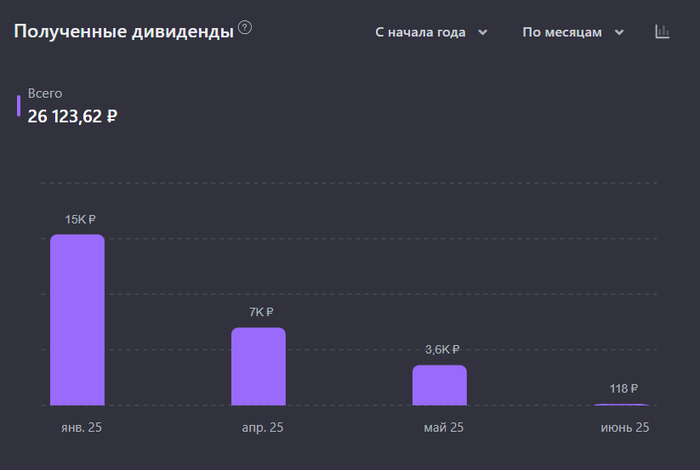
Task: Select the small June 2025 bar
Action: 620,404
